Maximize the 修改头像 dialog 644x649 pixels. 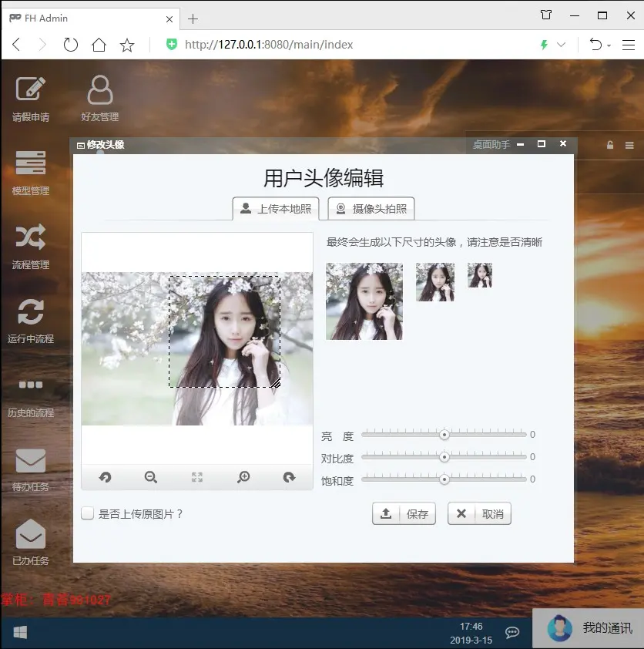click(542, 144)
